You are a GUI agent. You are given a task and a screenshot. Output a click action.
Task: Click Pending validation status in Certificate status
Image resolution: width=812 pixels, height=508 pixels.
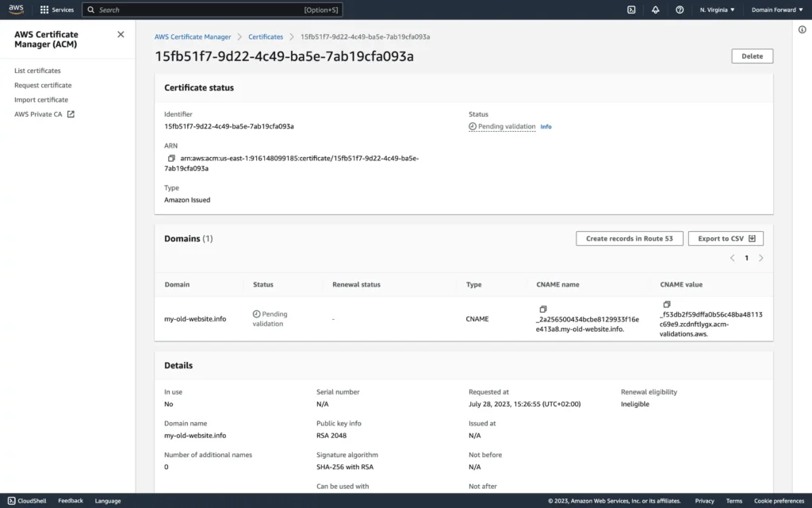point(502,126)
